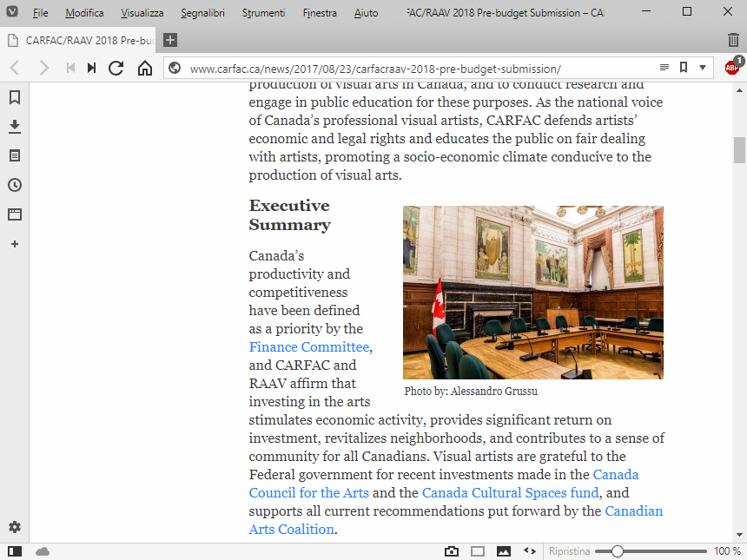Open Vivaldi settings gear

click(x=15, y=527)
